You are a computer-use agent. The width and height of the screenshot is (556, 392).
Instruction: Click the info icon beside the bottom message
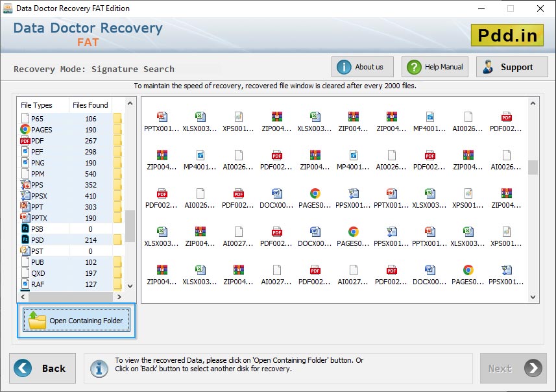coord(99,368)
